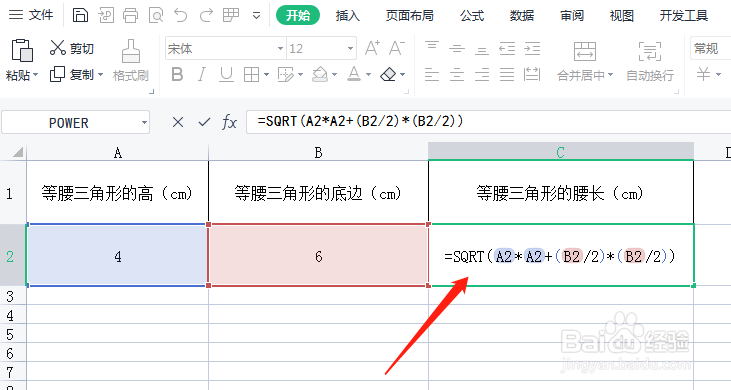The height and width of the screenshot is (390, 731).
Task: Switch to the 插入 tab
Action: tap(348, 16)
